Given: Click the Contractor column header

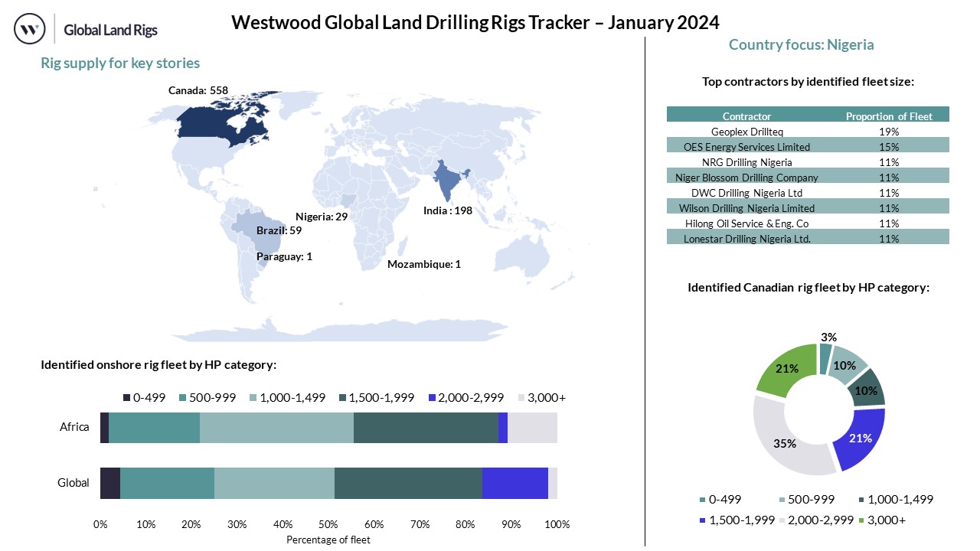Looking at the screenshot, I should tap(746, 116).
